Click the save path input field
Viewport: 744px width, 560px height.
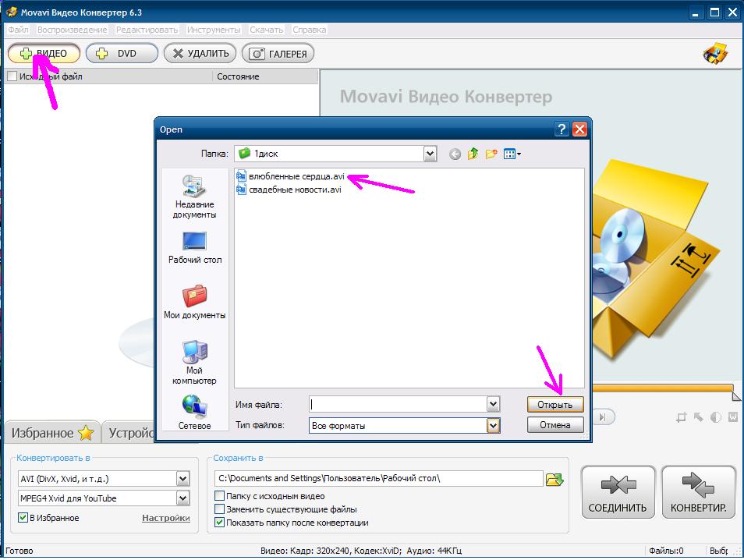(x=379, y=478)
